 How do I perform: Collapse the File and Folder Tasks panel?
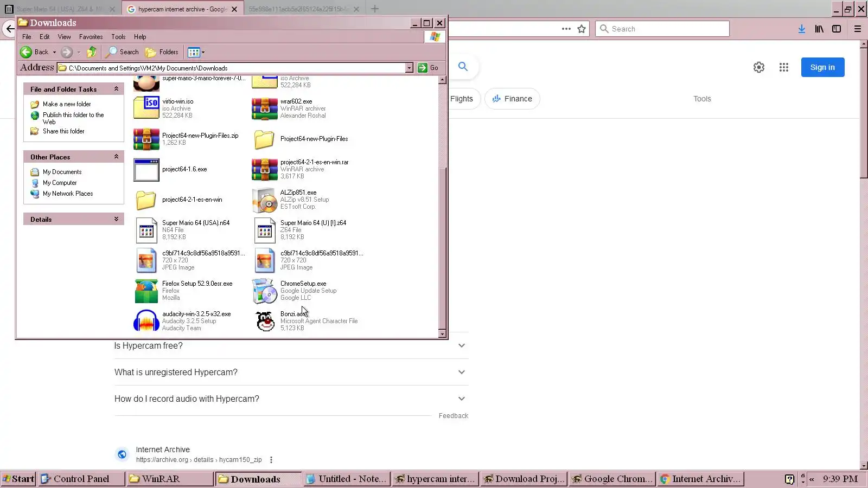116,89
